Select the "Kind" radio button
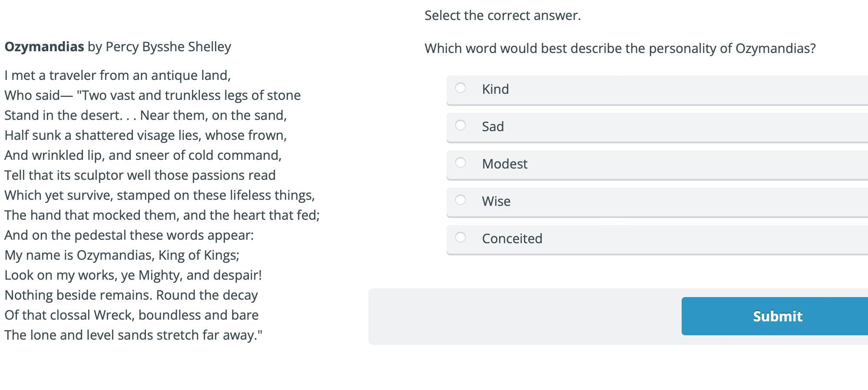The image size is (868, 390). [461, 88]
